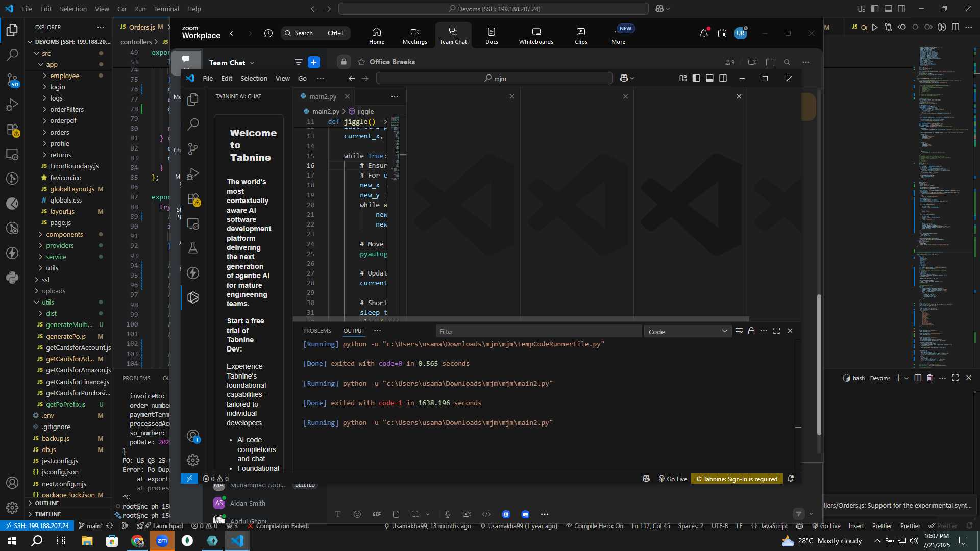Click Compilation Failed status item
This screenshot has width=980, height=551.
click(x=278, y=526)
